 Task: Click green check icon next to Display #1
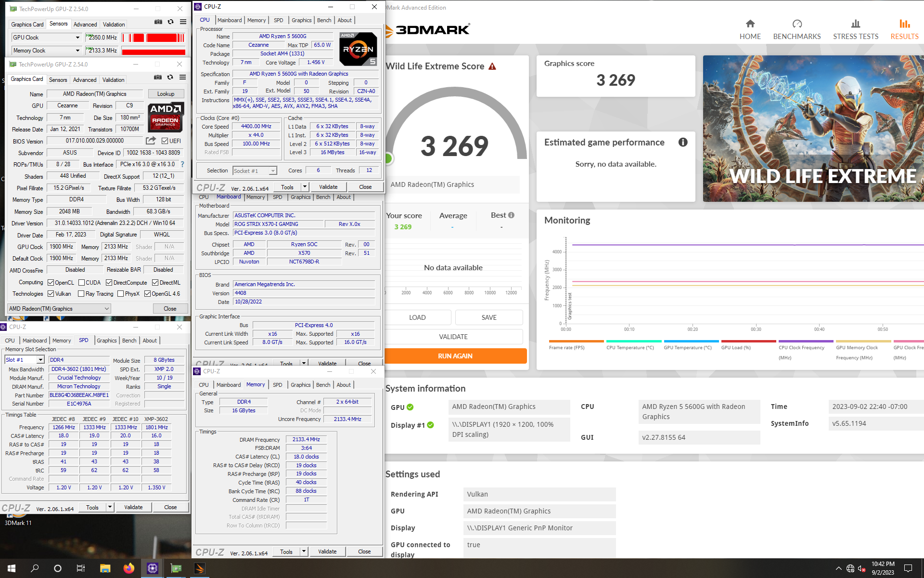[x=430, y=425]
